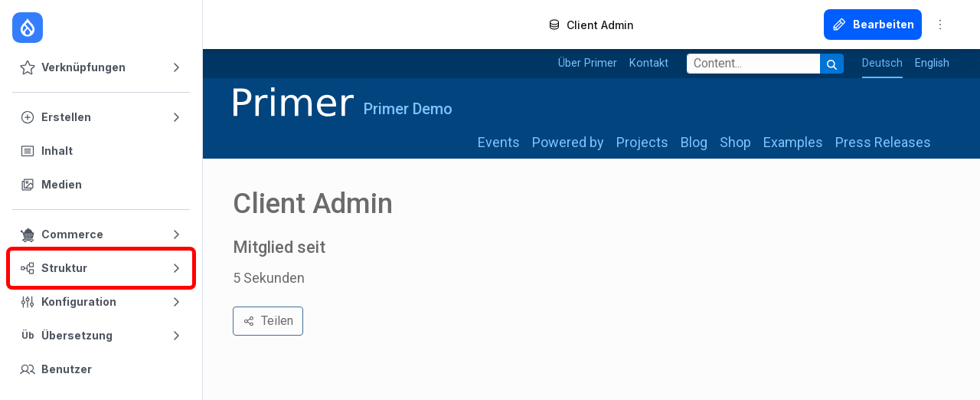The image size is (980, 400).
Task: Expand the Konfiguration submenu chevron
Action: tap(176, 302)
